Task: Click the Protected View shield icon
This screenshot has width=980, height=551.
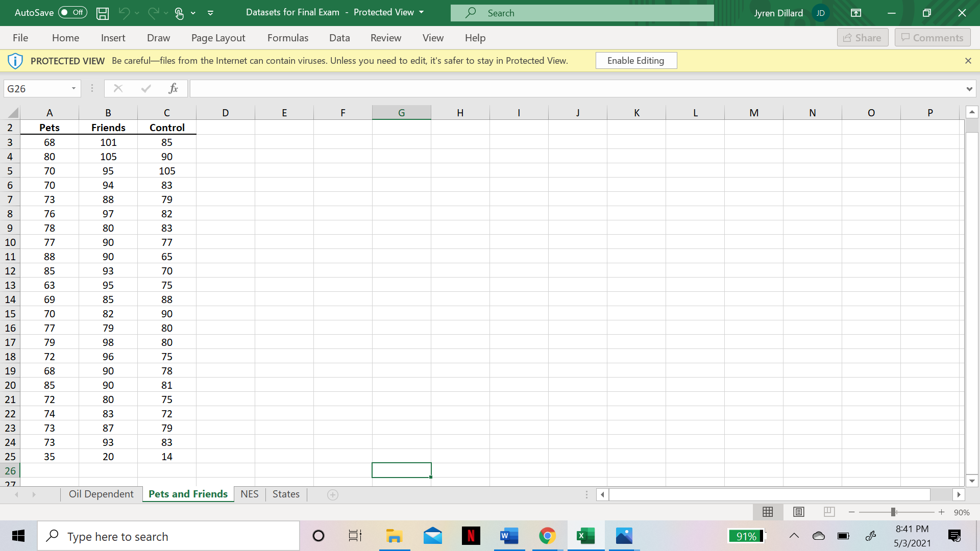Action: coord(15,61)
